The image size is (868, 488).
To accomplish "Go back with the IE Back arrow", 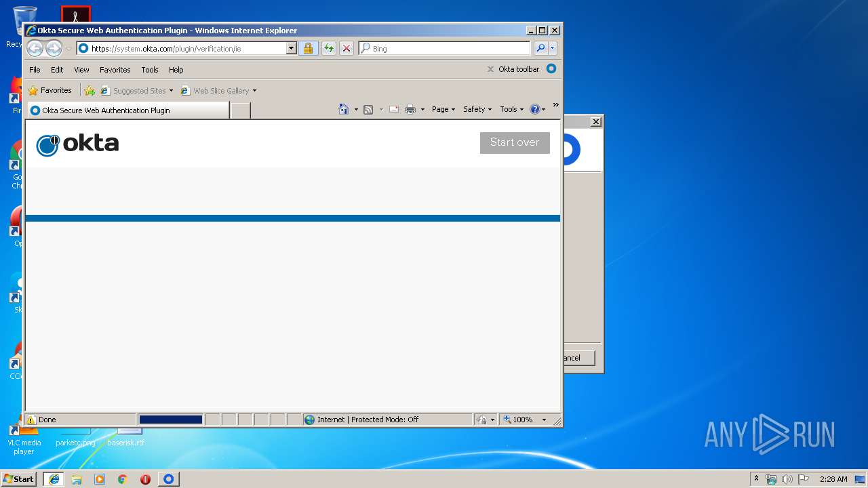I will coord(35,48).
